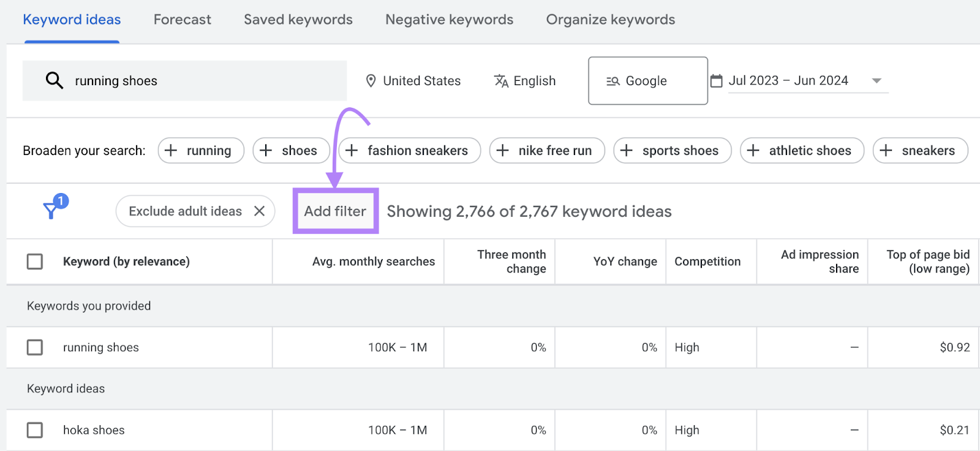Click the running shoes search field

click(x=184, y=81)
